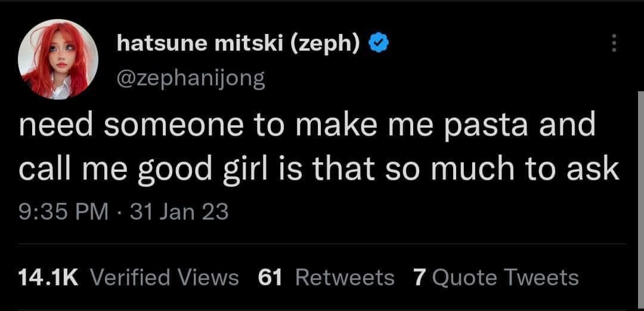The image size is (644, 311).
Task: Open the red-haired profile avatar
Action: (58, 59)
